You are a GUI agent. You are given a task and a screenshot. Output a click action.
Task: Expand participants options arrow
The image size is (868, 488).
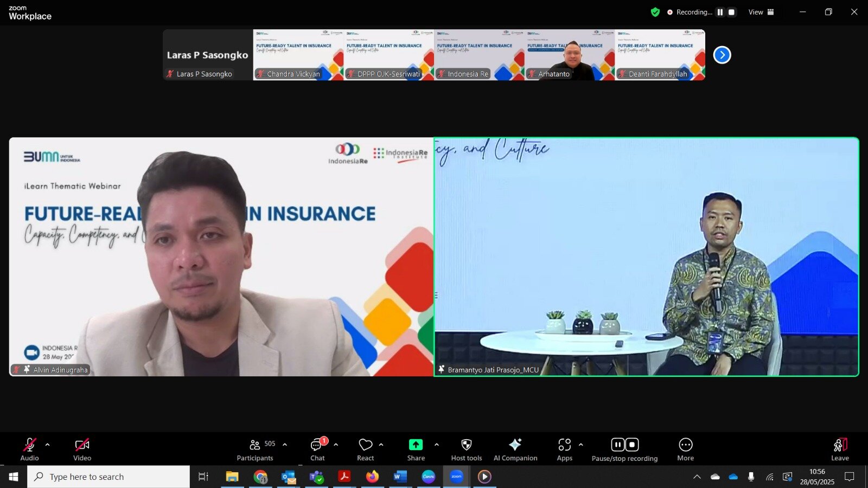click(x=285, y=445)
